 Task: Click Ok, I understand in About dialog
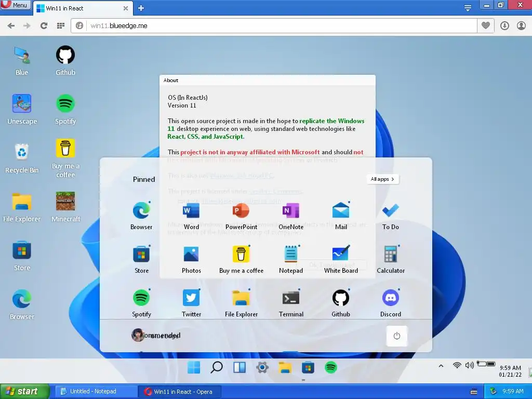[332, 264]
